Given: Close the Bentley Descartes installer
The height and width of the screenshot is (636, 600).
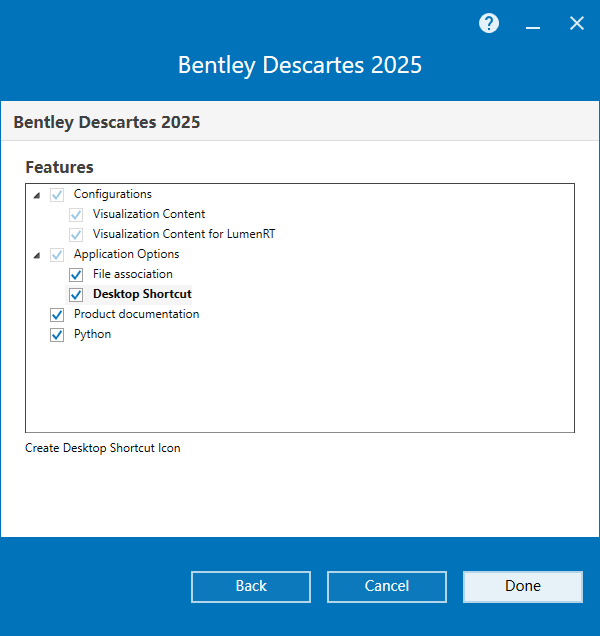Looking at the screenshot, I should point(576,24).
